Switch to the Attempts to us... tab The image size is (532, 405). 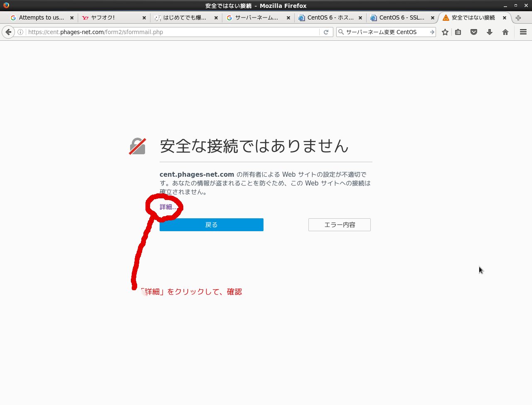(42, 18)
